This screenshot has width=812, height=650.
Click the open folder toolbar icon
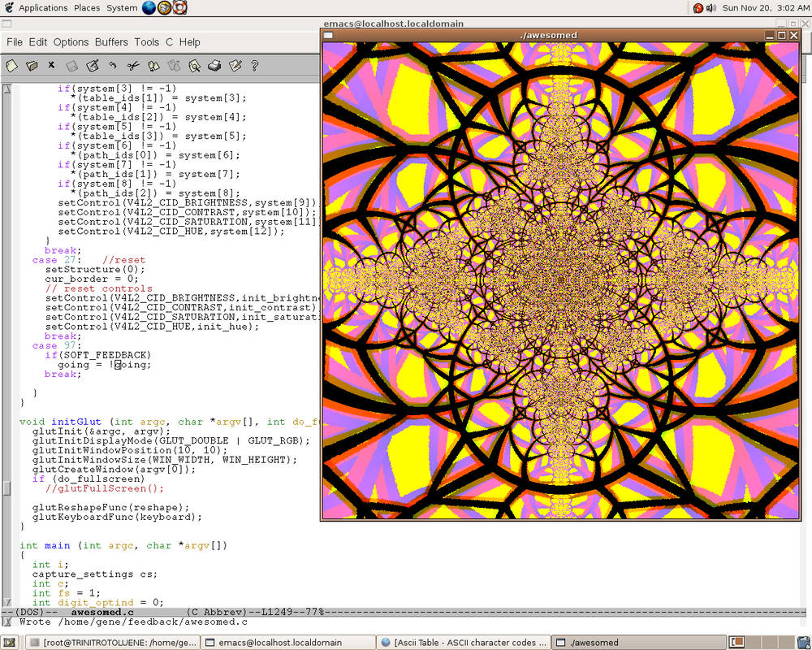tap(32, 66)
